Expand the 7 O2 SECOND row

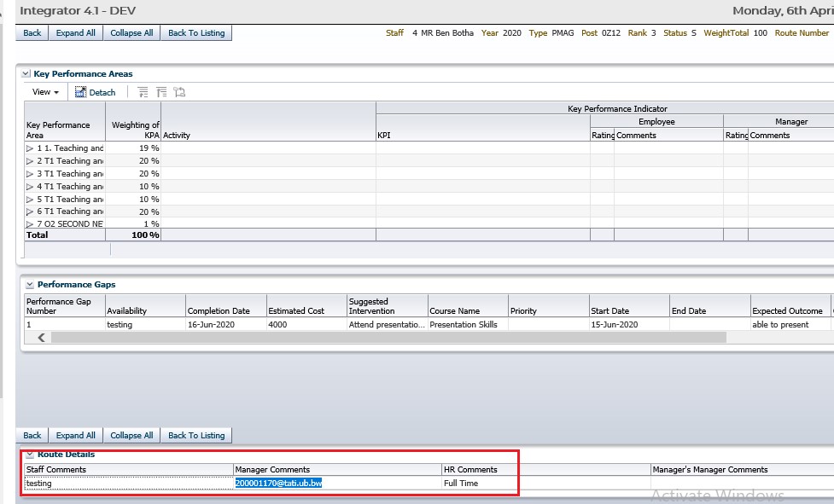coord(30,223)
